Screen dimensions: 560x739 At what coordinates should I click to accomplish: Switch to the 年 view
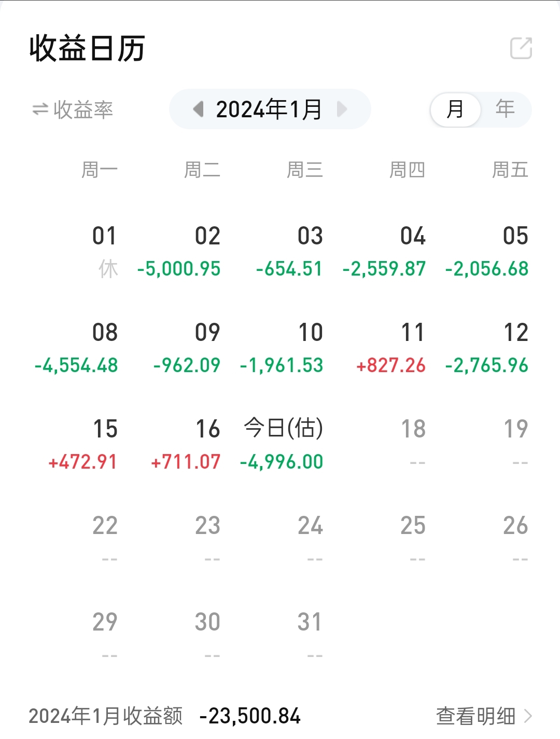tap(505, 109)
